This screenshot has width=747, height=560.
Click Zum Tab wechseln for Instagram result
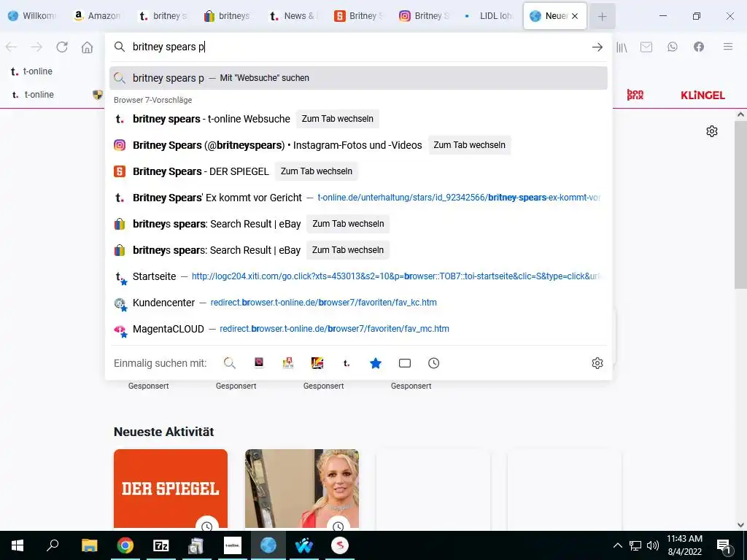point(469,145)
